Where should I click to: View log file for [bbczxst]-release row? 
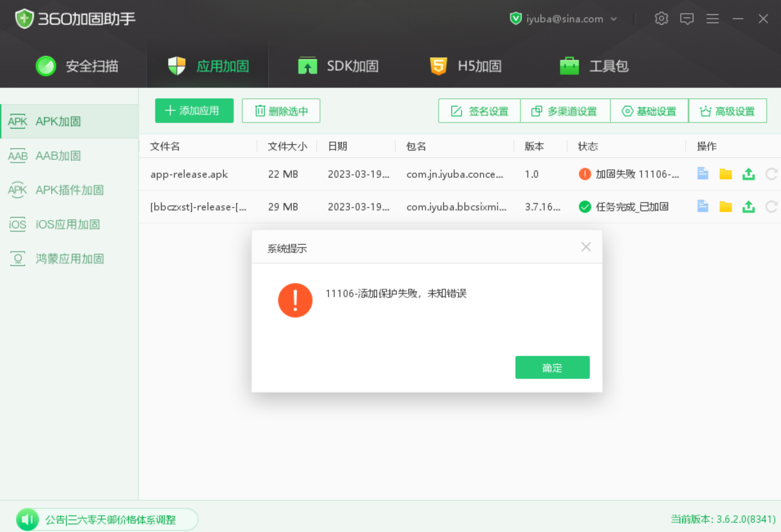(x=702, y=207)
